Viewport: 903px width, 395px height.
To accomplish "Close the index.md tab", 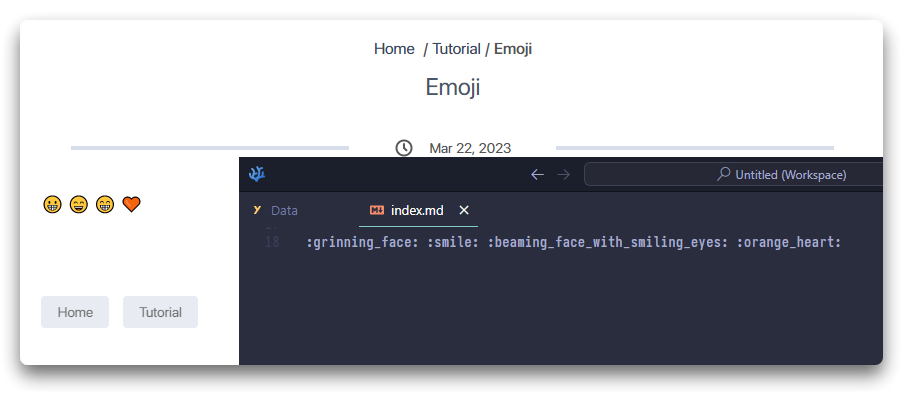I will (464, 211).
